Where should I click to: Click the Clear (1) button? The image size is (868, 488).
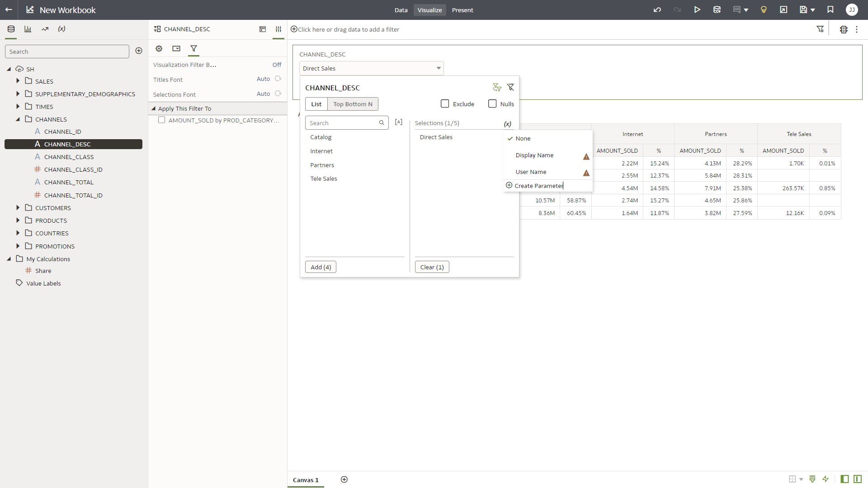click(432, 267)
